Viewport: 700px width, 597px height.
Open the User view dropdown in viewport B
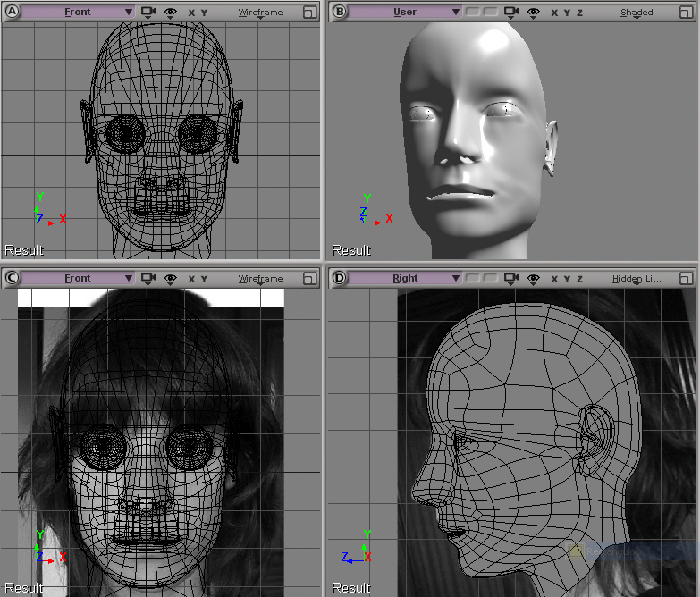click(x=405, y=12)
